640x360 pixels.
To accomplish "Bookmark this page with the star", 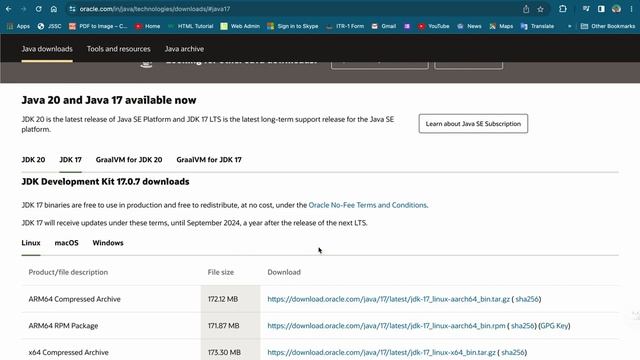I will click(540, 9).
